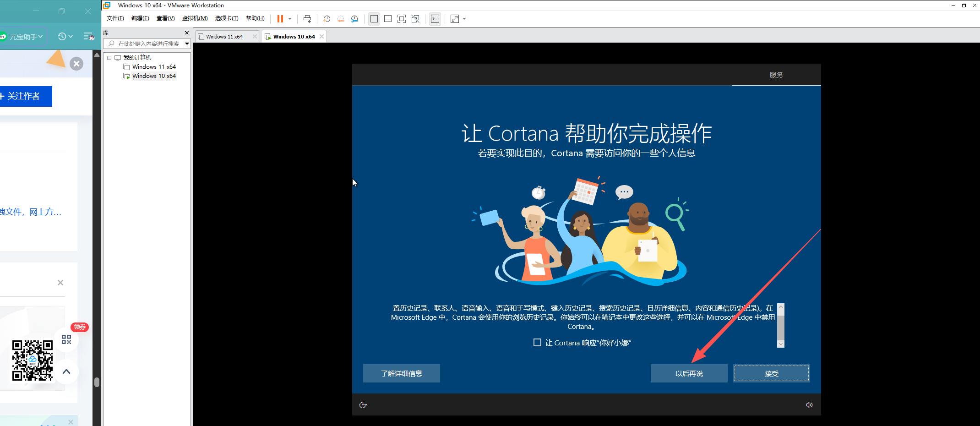Click the browser menu list icon
Screen dimensions: 980x426
(89, 36)
